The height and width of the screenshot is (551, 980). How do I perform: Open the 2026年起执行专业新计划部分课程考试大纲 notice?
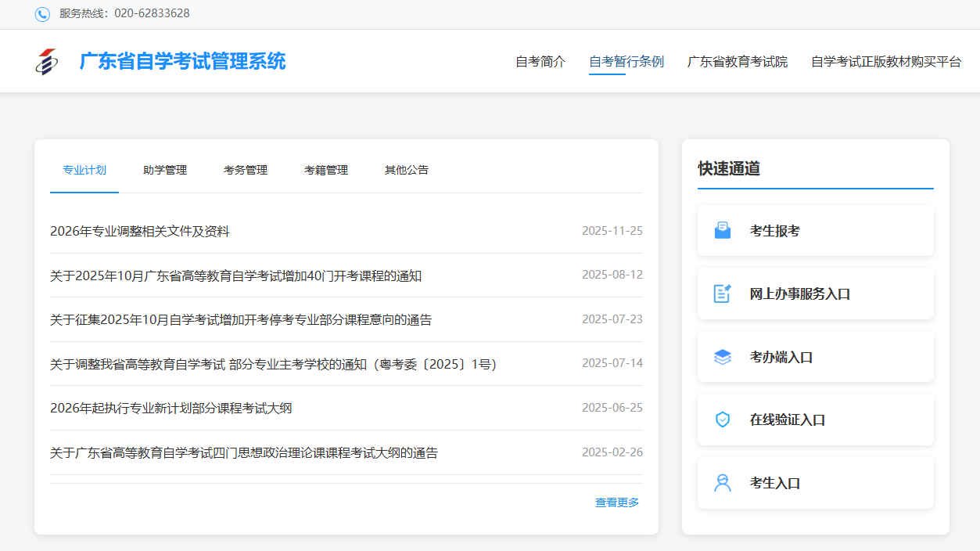click(x=171, y=409)
